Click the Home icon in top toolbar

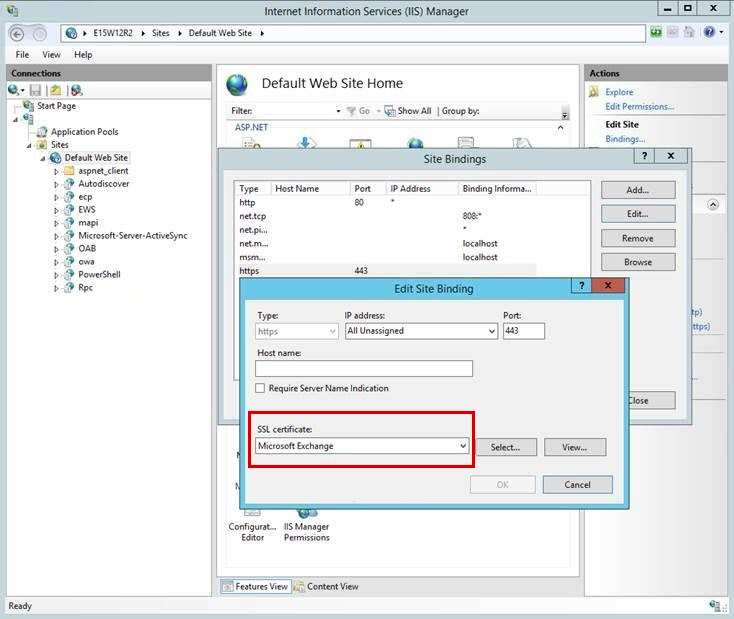(689, 32)
